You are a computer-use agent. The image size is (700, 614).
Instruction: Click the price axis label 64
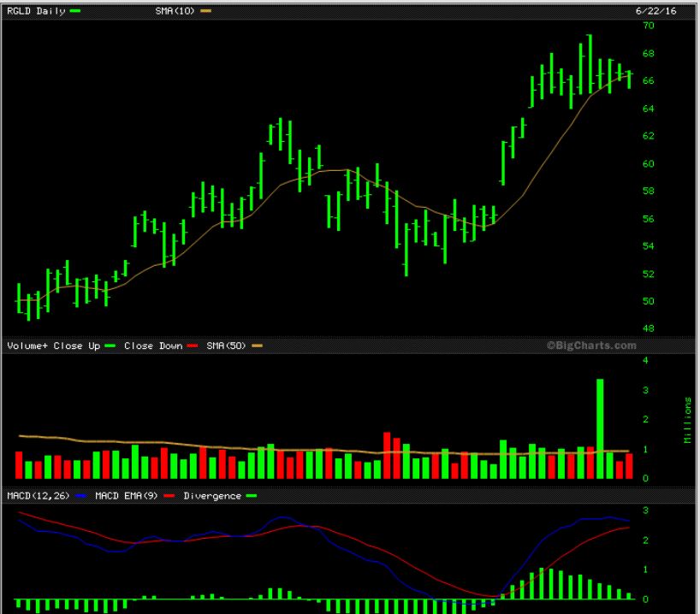(x=648, y=109)
